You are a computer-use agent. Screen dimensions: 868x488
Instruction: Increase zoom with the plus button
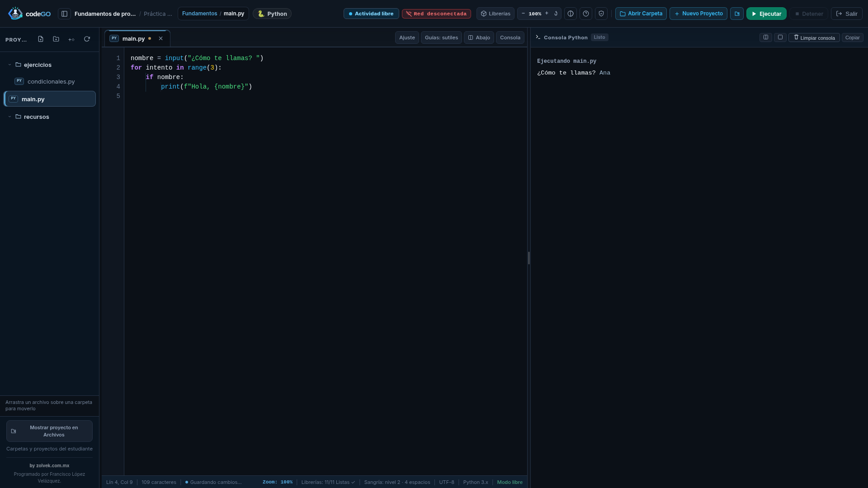547,14
